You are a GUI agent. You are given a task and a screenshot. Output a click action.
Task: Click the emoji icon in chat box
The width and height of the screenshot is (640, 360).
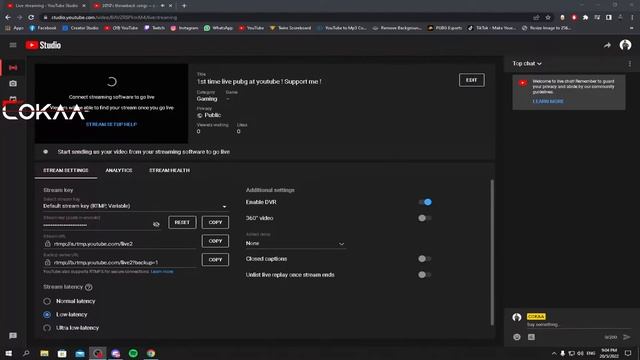[x=517, y=337]
